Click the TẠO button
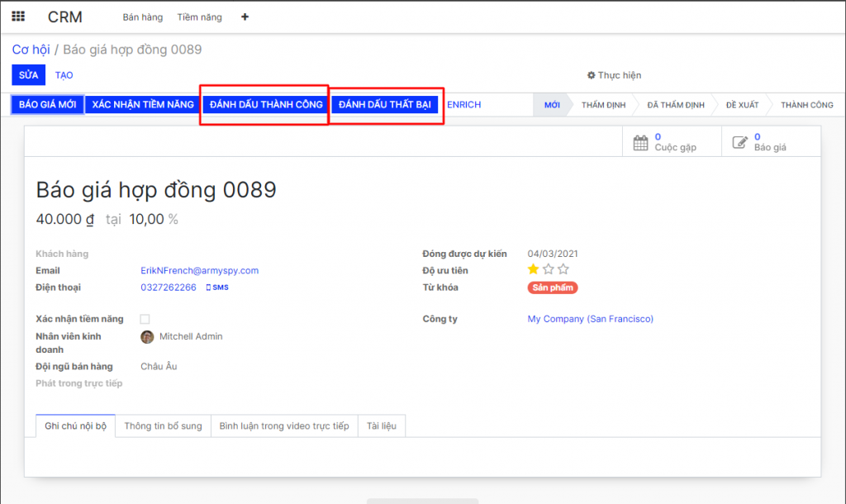 click(x=64, y=75)
